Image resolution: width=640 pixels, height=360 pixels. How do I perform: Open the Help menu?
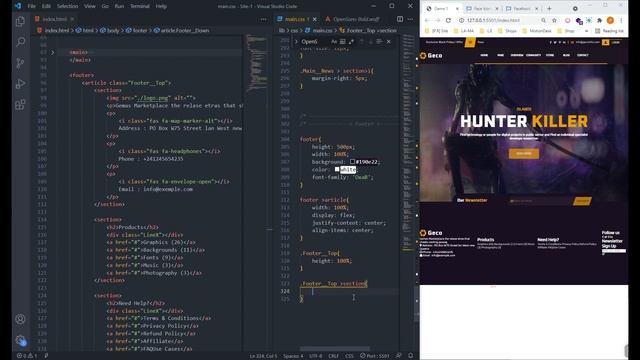pos(161,6)
